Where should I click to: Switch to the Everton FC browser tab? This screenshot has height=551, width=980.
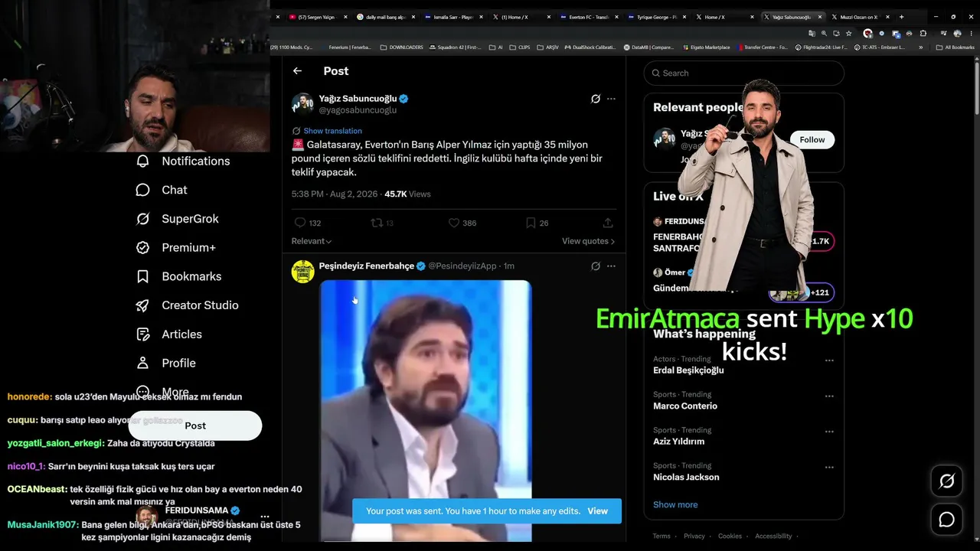tap(588, 17)
